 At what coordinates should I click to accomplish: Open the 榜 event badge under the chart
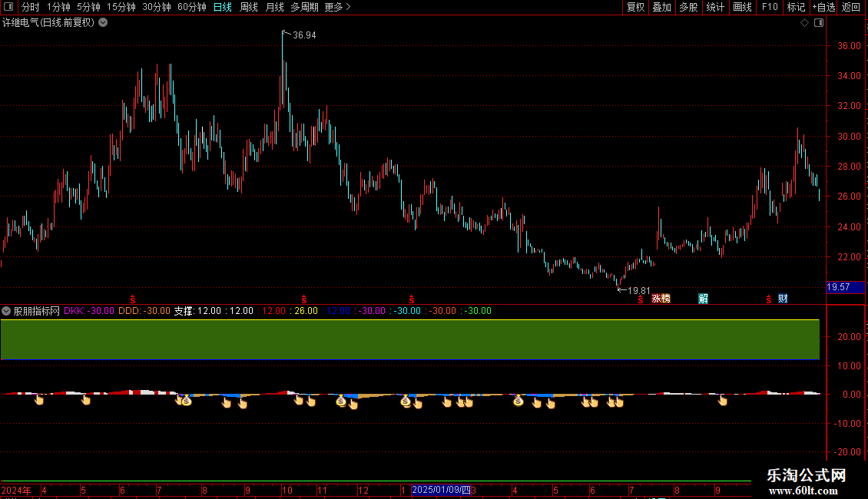click(666, 299)
